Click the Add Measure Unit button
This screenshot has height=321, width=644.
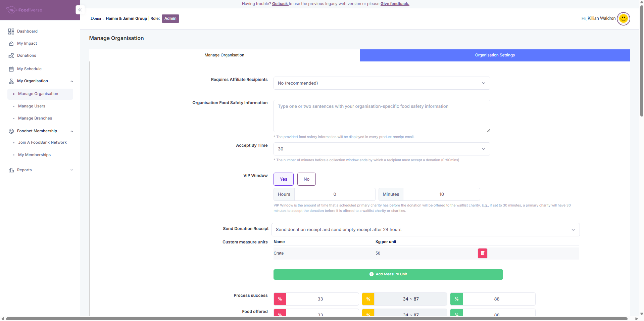tap(388, 274)
